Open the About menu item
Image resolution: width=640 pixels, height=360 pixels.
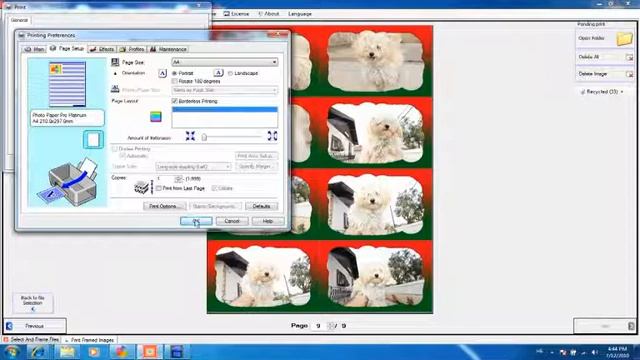269,14
